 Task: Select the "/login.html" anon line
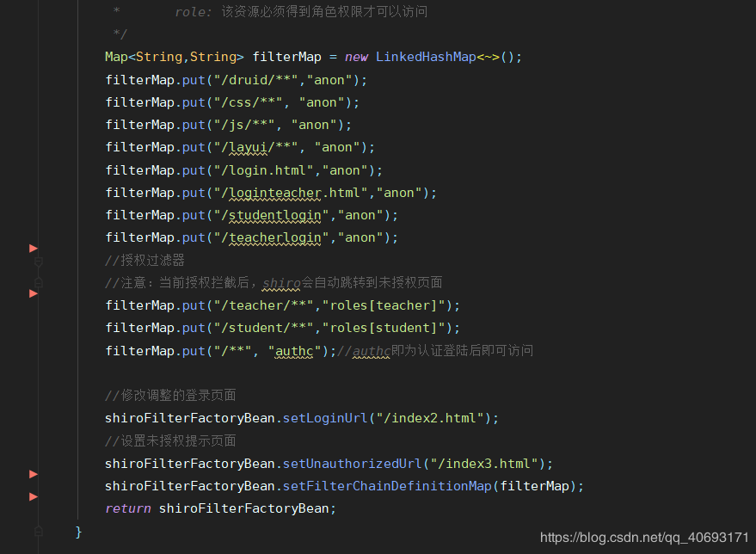tap(243, 170)
